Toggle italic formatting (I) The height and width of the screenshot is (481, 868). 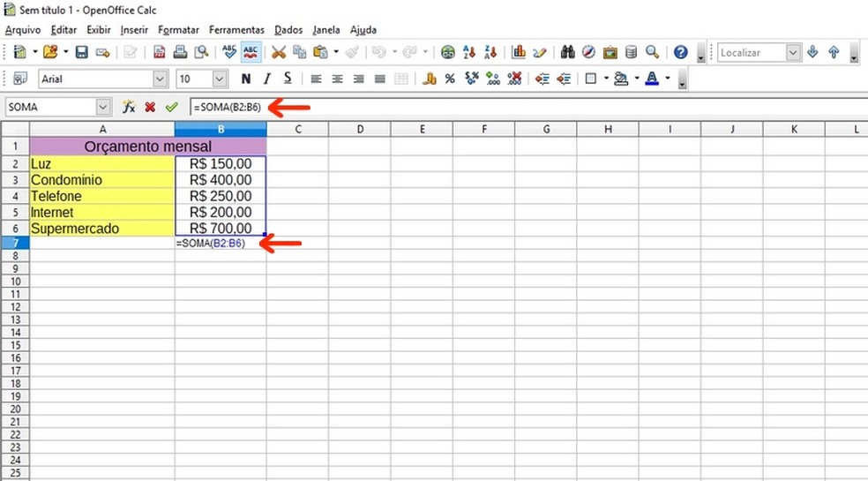(x=266, y=79)
